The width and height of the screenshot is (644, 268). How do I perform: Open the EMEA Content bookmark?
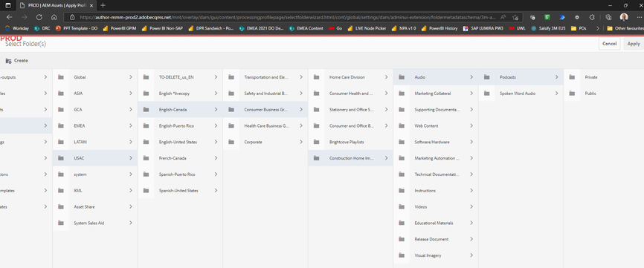point(306,29)
